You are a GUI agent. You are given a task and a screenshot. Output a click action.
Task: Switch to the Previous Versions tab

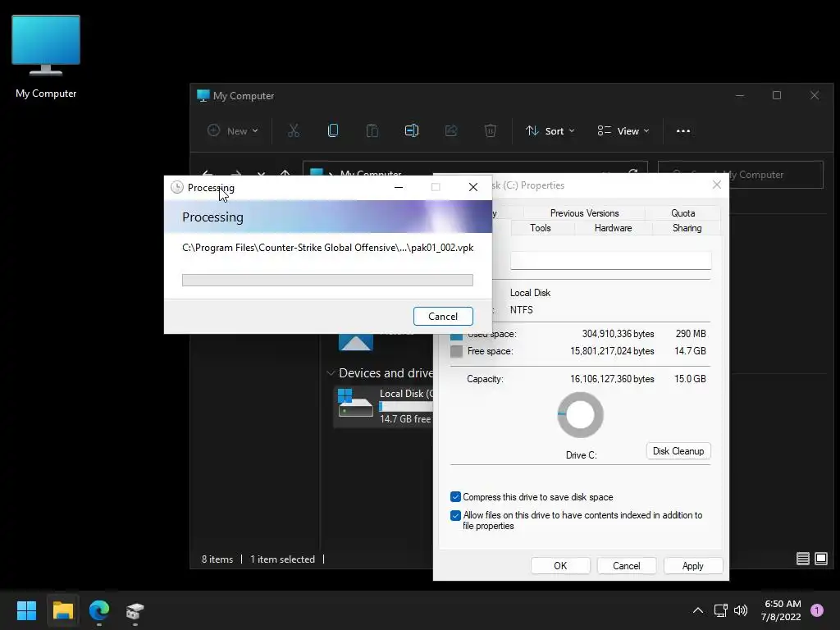point(584,212)
